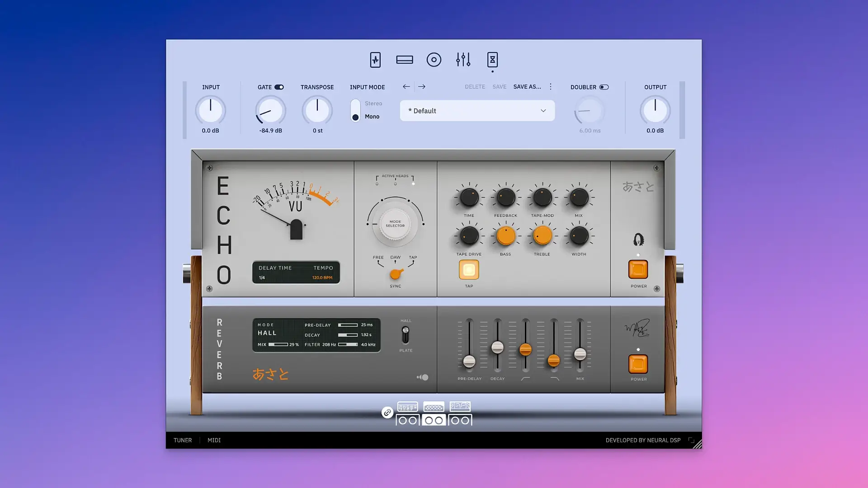
Task: Click the MODE SELECTOR knob
Action: 395,224
